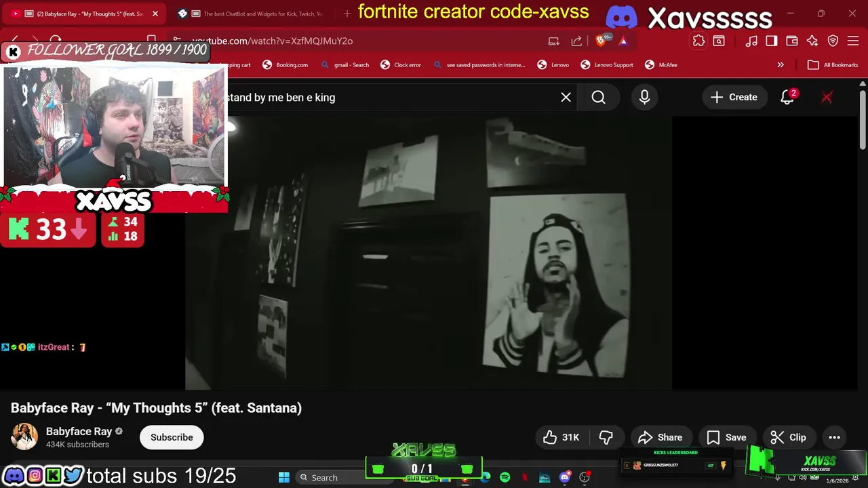Click the Clip scissors button

tap(789, 437)
